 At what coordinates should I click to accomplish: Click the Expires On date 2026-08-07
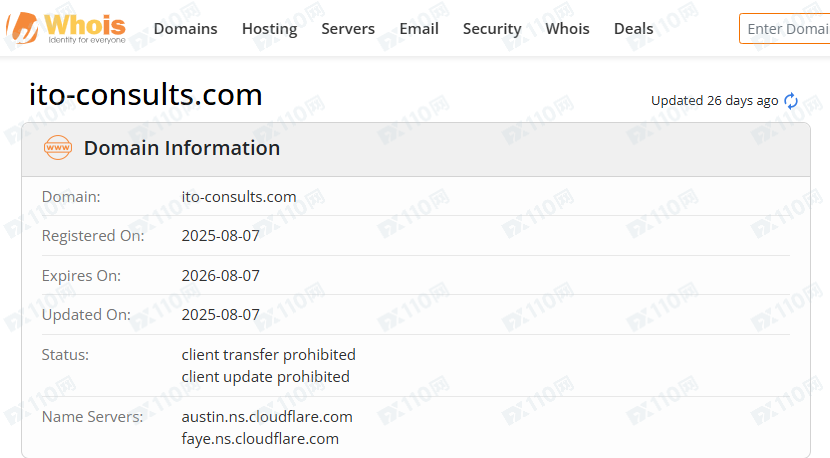[220, 276]
